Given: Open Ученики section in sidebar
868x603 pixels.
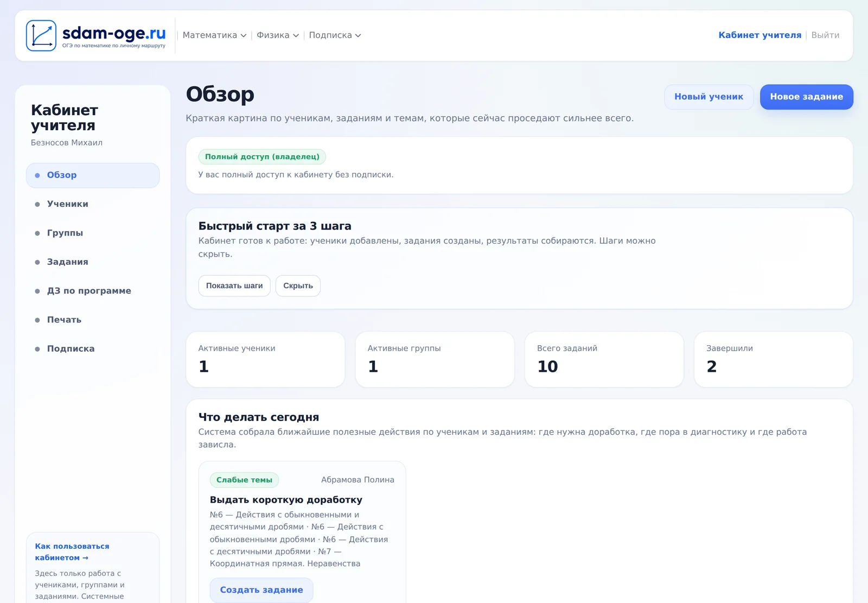Looking at the screenshot, I should click(x=93, y=204).
